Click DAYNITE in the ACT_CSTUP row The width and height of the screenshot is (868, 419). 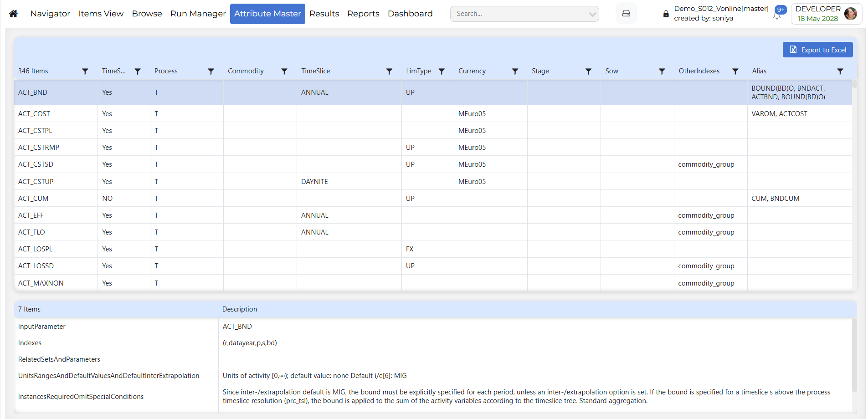coord(314,182)
